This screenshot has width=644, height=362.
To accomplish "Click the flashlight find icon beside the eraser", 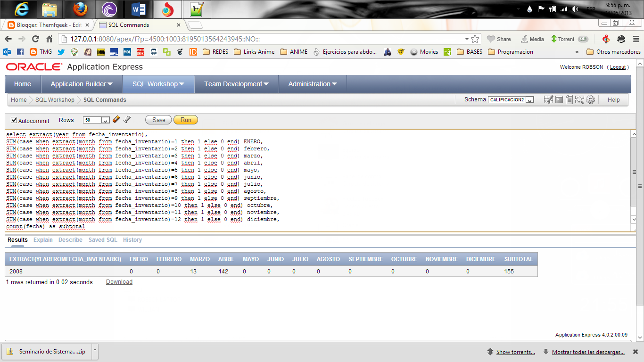I will point(126,119).
